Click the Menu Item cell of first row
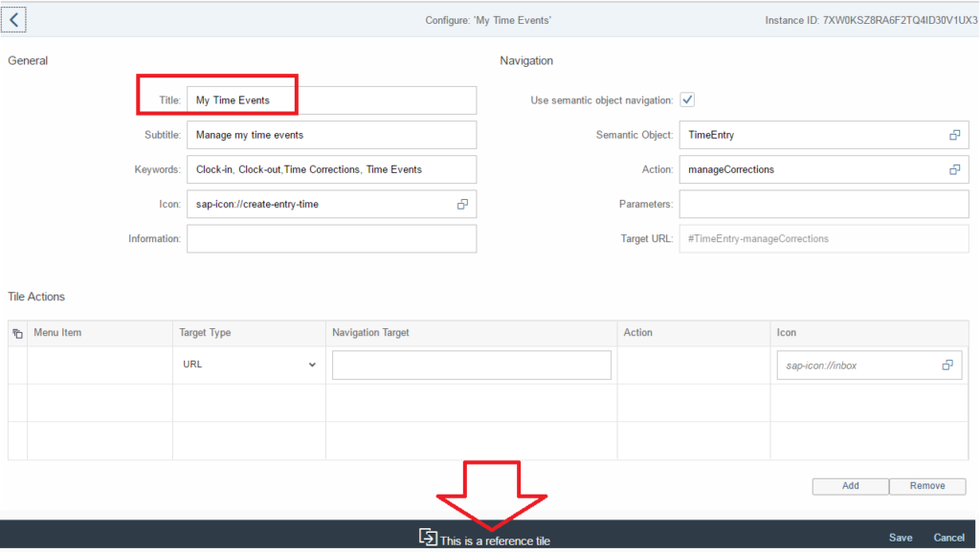980x552 pixels. coord(100,365)
